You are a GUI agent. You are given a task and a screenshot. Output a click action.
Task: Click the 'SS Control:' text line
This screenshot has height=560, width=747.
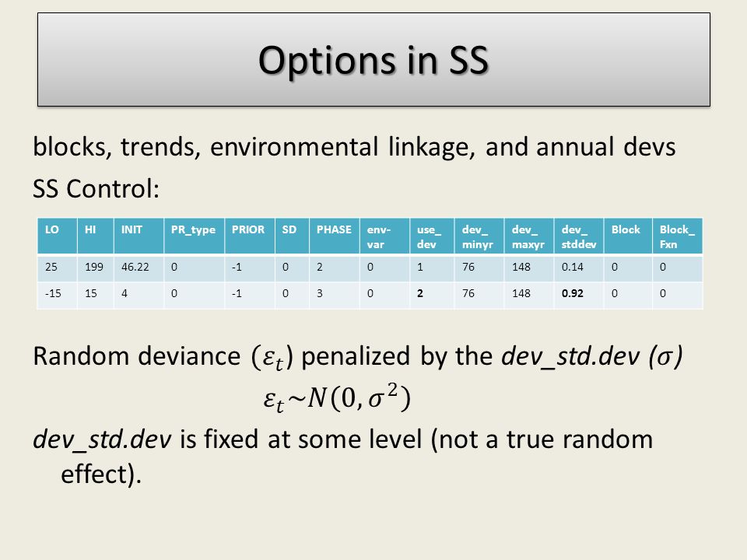coord(96,189)
